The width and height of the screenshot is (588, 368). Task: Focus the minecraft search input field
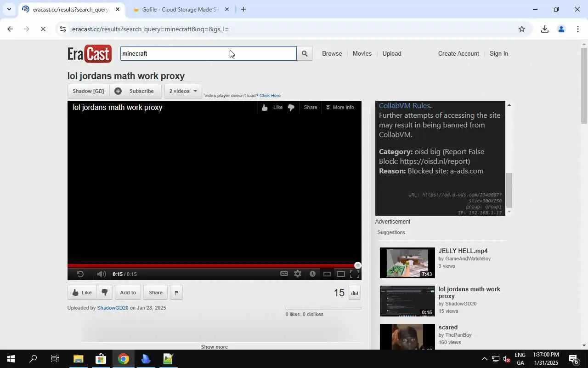click(209, 53)
